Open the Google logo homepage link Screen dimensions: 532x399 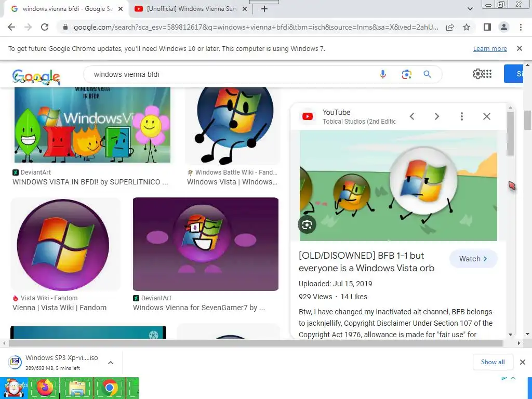click(36, 76)
